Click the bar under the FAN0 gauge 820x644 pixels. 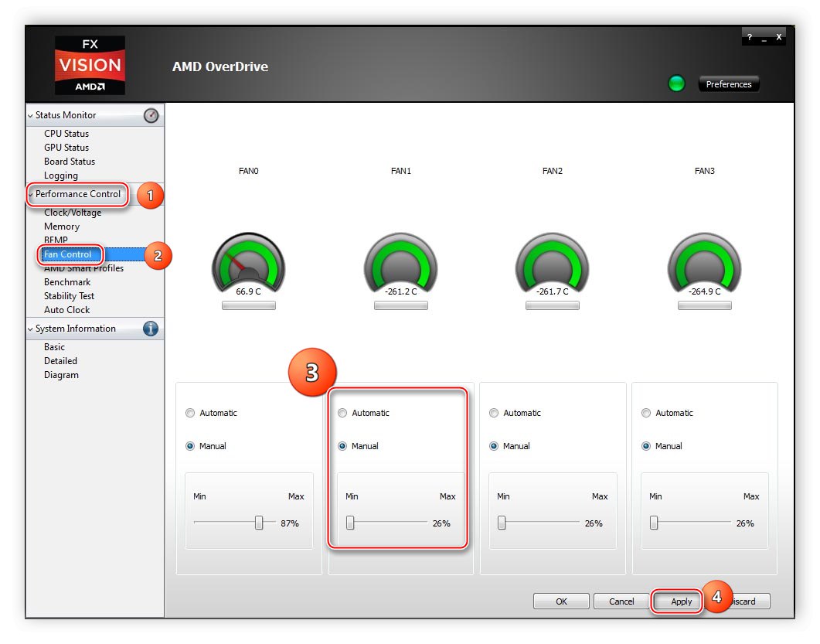pos(248,305)
